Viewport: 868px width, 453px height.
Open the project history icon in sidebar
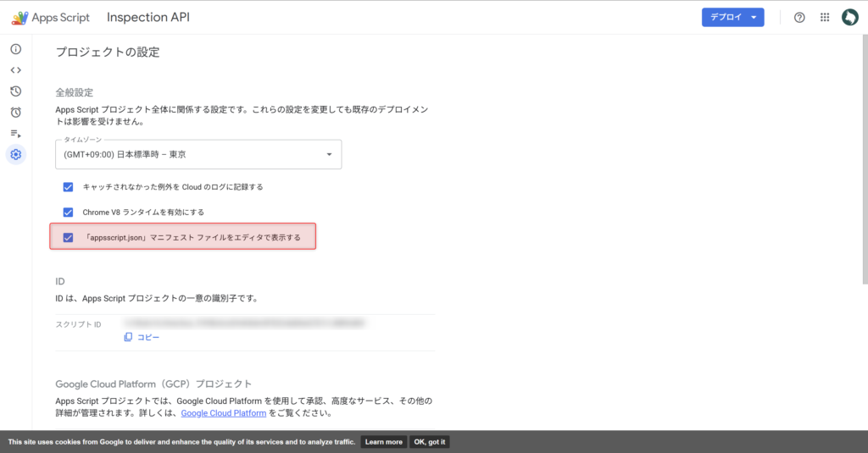[15, 91]
